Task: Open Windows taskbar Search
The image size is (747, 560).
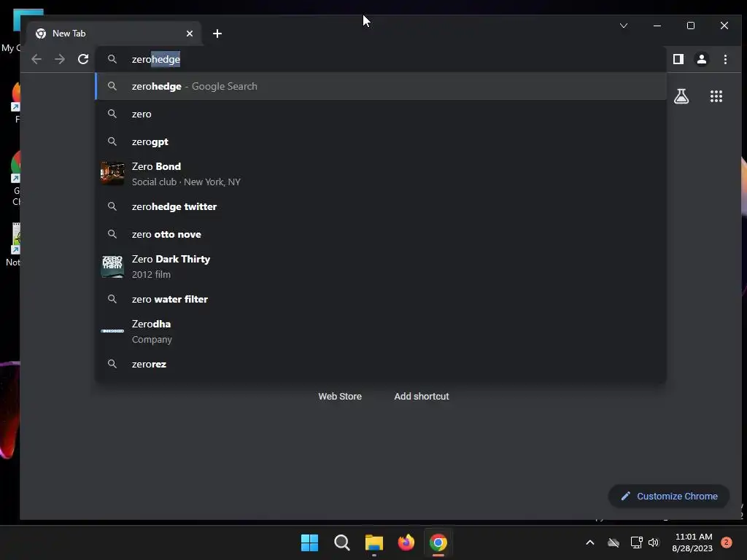Action: tap(341, 542)
